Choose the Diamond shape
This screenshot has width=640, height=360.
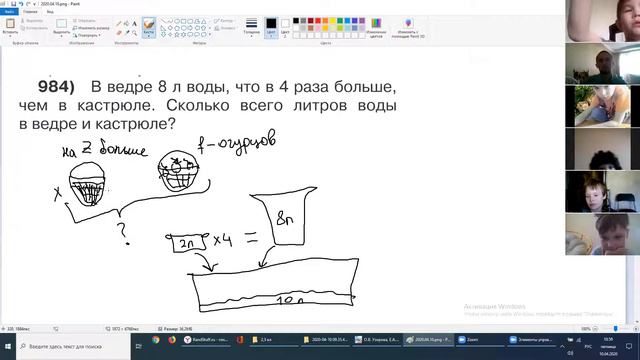pos(170,28)
